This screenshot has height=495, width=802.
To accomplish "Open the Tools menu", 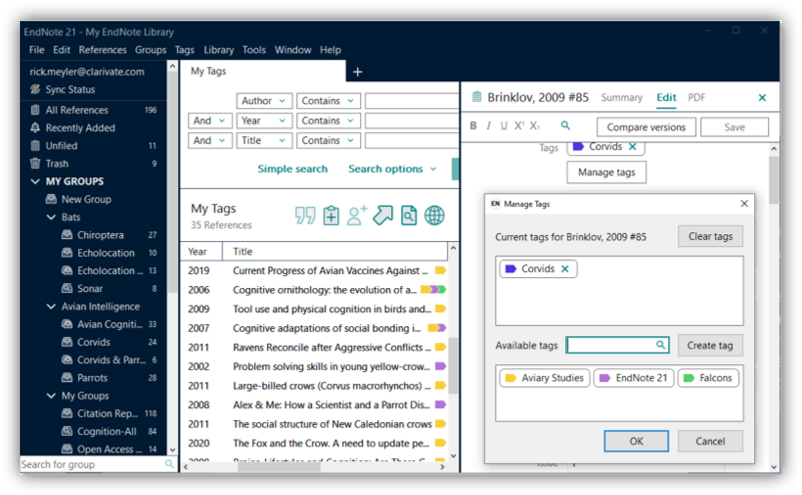I will (x=254, y=50).
